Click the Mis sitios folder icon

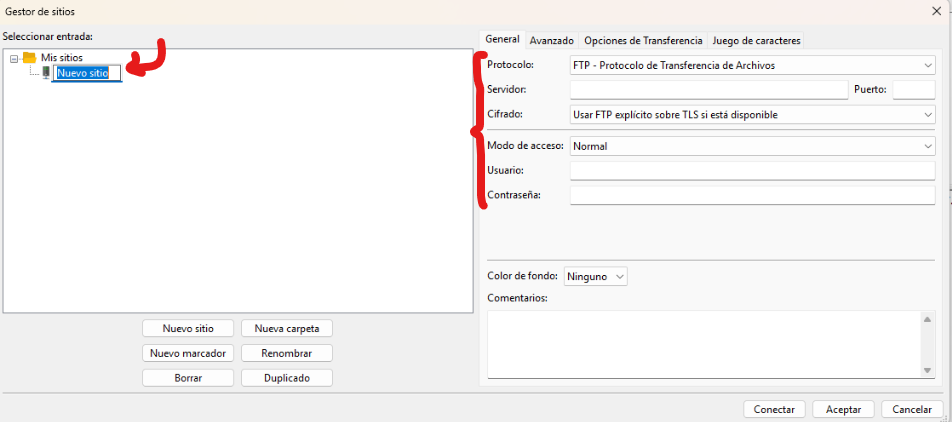pyautogui.click(x=29, y=58)
